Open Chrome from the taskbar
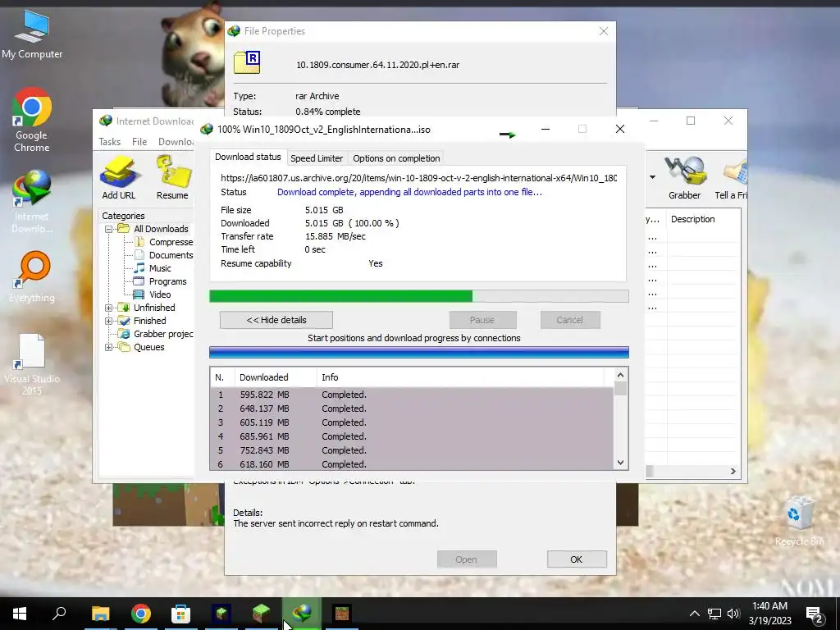This screenshot has width=840, height=630. tap(141, 614)
